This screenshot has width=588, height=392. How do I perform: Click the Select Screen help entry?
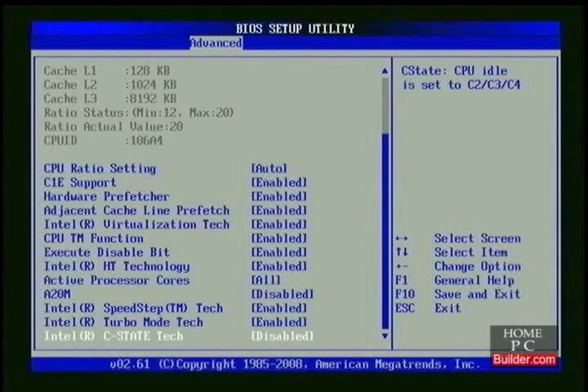pos(478,238)
